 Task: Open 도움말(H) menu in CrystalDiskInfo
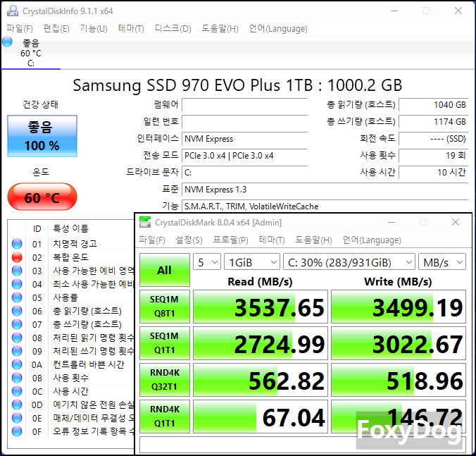click(x=220, y=29)
